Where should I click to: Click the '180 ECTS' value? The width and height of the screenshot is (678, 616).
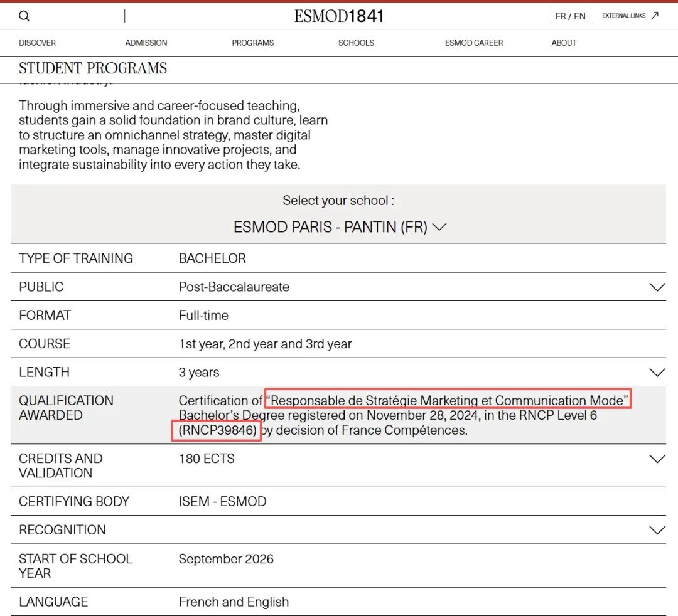tap(207, 459)
